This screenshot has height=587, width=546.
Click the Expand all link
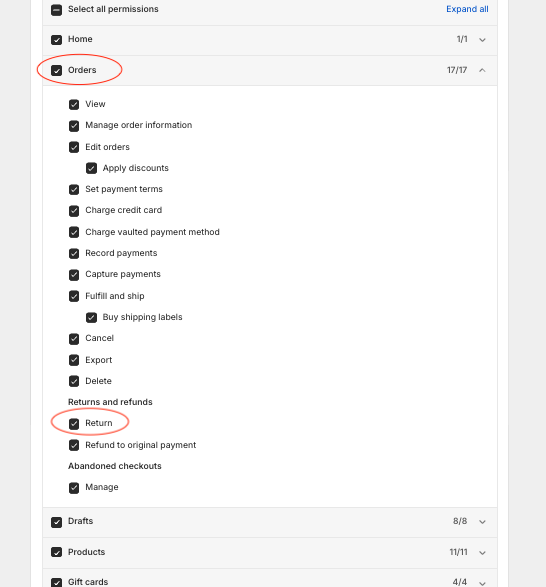tap(467, 9)
